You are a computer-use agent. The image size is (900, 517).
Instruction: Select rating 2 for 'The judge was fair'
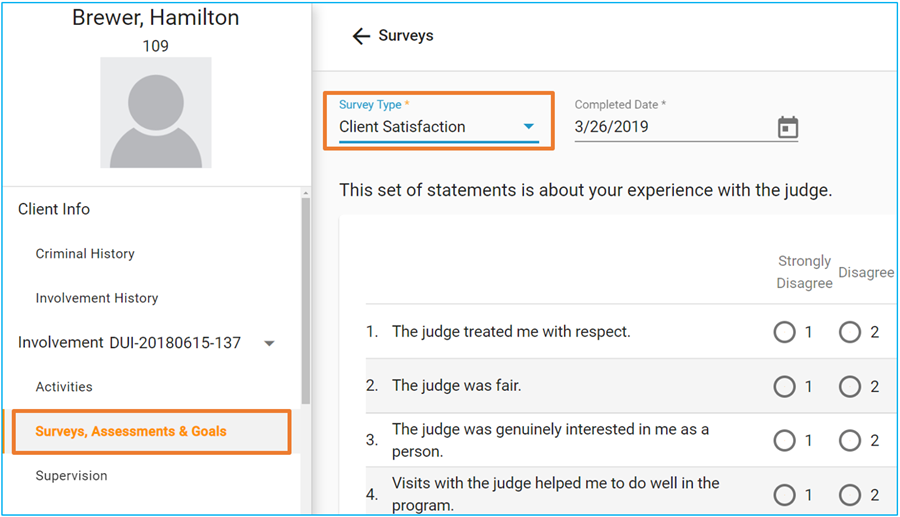[x=850, y=386]
